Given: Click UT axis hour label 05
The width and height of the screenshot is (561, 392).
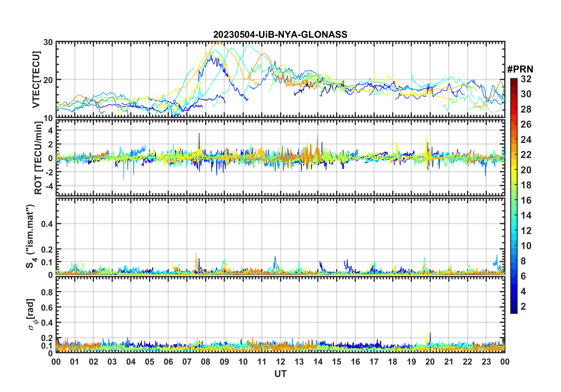Looking at the screenshot, I should click(150, 362).
